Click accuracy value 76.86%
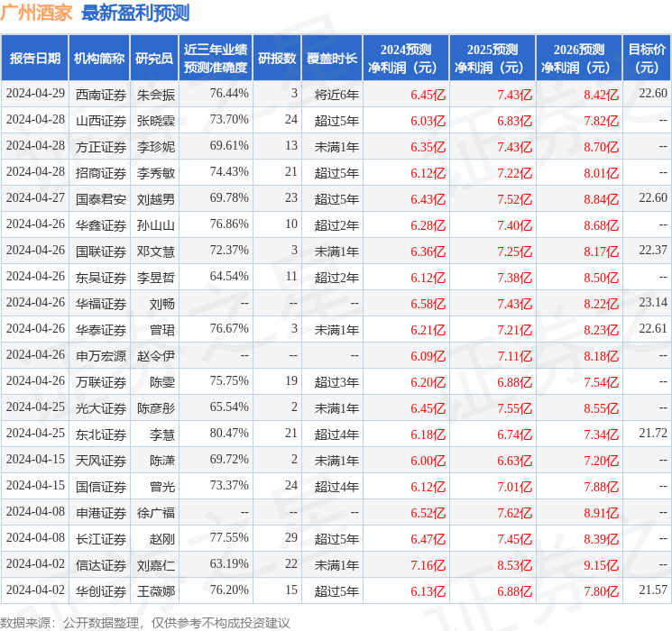Viewport: 672px width, 631px height. [x=229, y=224]
